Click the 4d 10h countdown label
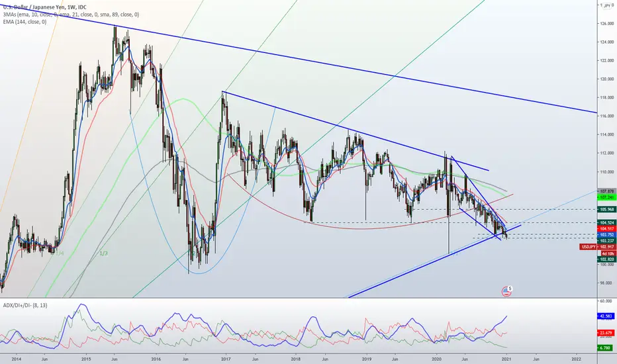The width and height of the screenshot is (617, 364). (x=607, y=253)
